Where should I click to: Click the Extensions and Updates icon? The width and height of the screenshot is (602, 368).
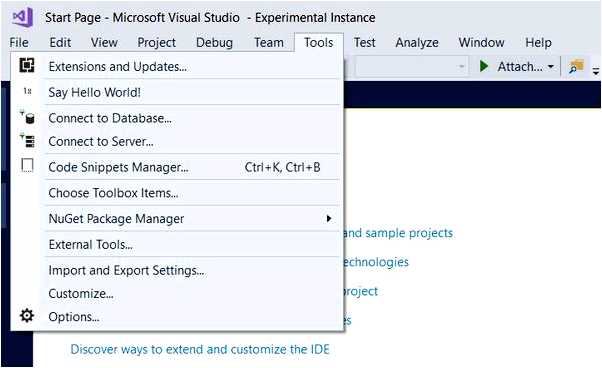(27, 66)
